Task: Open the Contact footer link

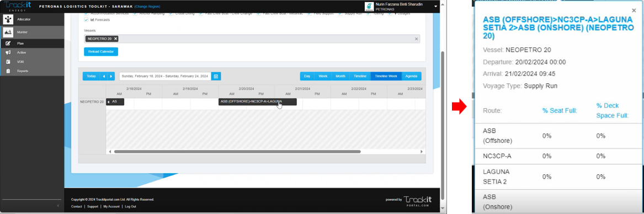Action: [76, 207]
